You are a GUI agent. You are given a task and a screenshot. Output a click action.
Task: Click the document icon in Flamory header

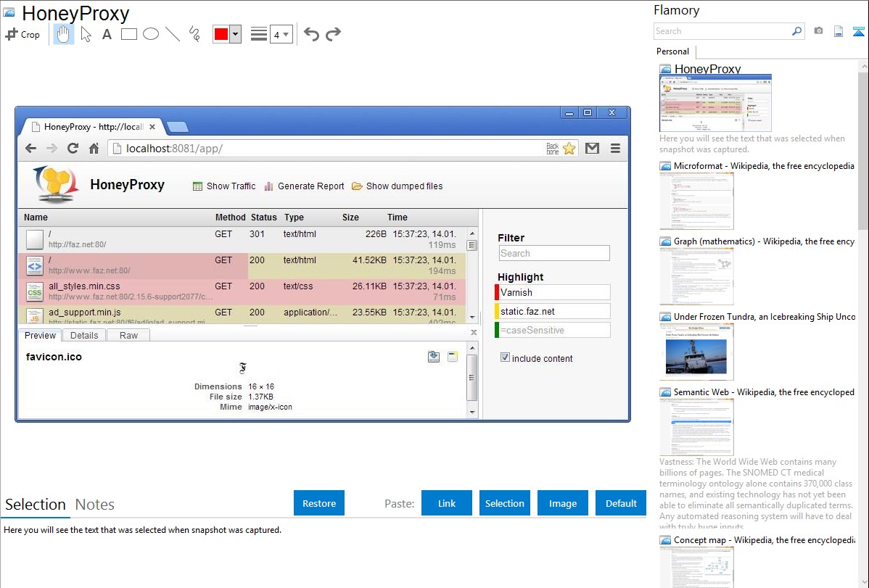click(x=839, y=32)
